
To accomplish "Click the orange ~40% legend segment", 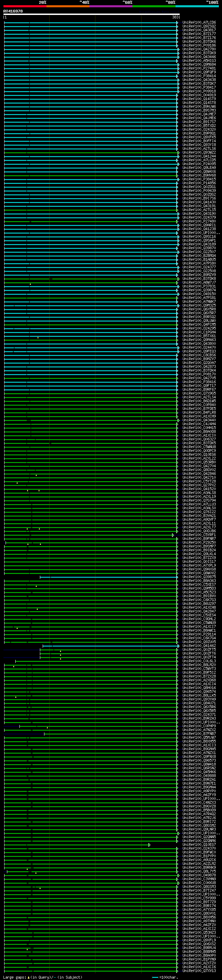I will [x=68, y=6].
